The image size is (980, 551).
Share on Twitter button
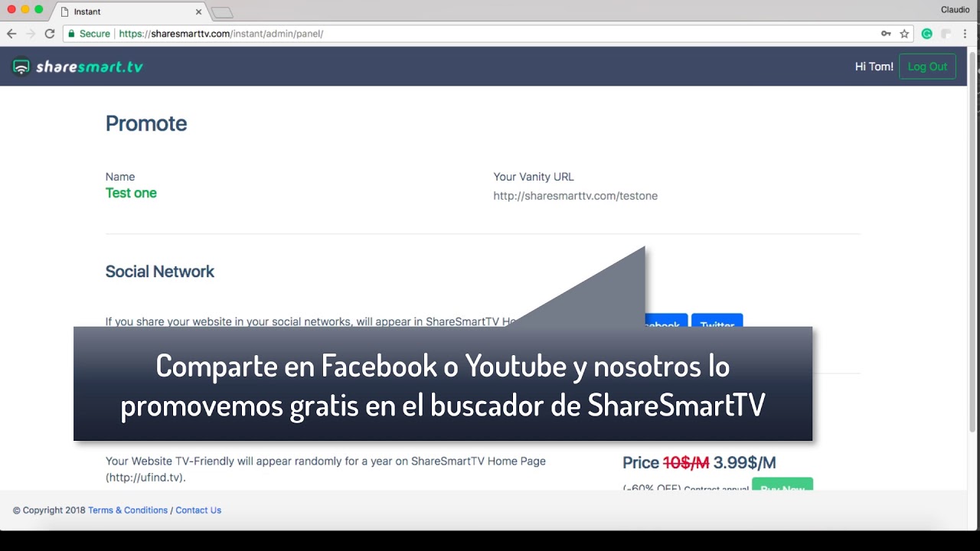click(x=717, y=321)
